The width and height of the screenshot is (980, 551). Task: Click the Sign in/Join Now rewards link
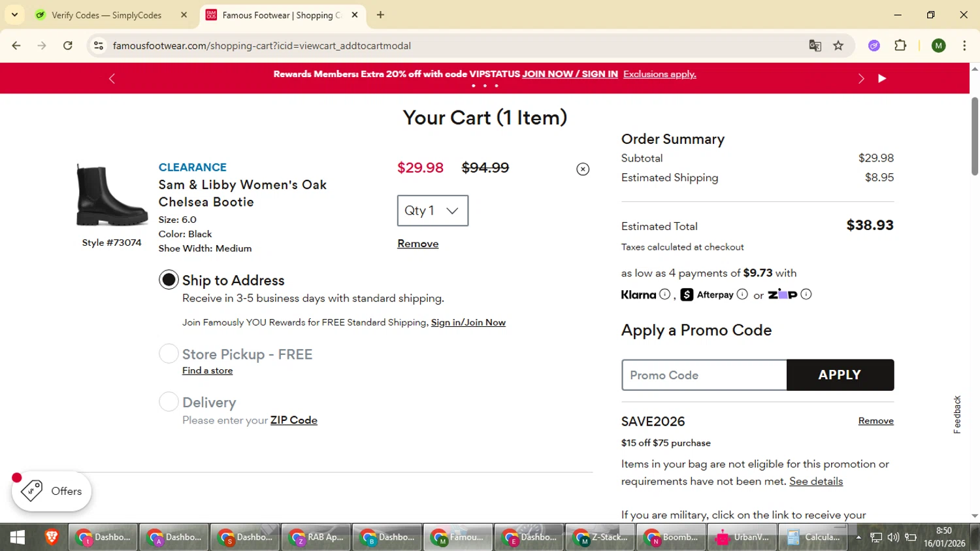pyautogui.click(x=468, y=322)
